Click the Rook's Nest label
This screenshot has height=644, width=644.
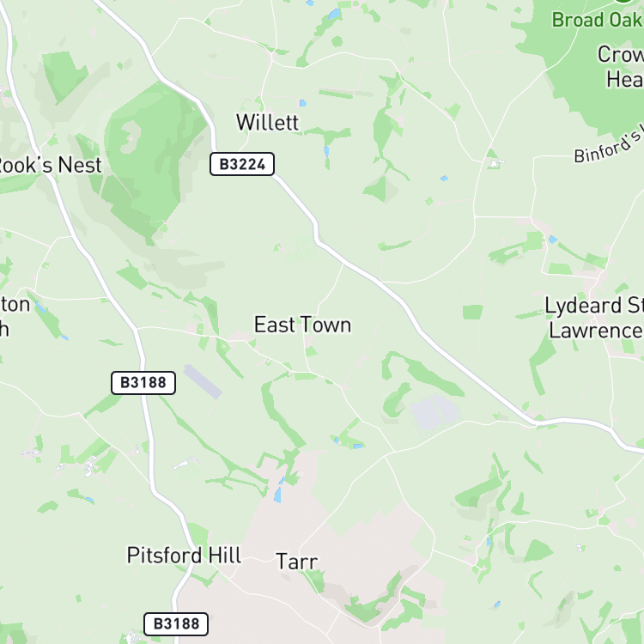(x=49, y=165)
